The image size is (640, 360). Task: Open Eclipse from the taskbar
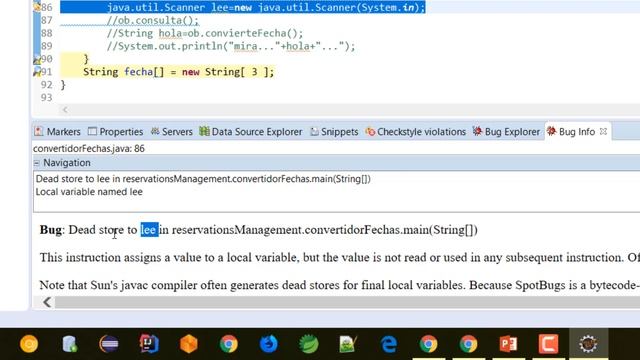[109, 344]
